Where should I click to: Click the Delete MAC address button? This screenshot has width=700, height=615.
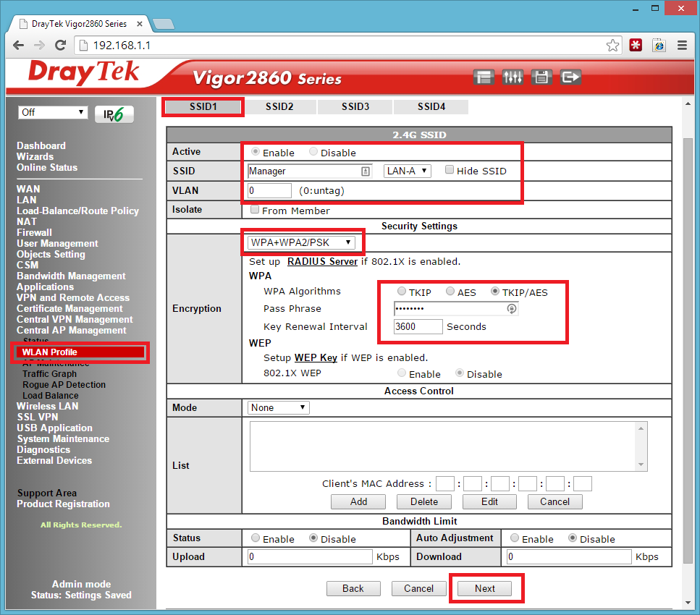424,502
